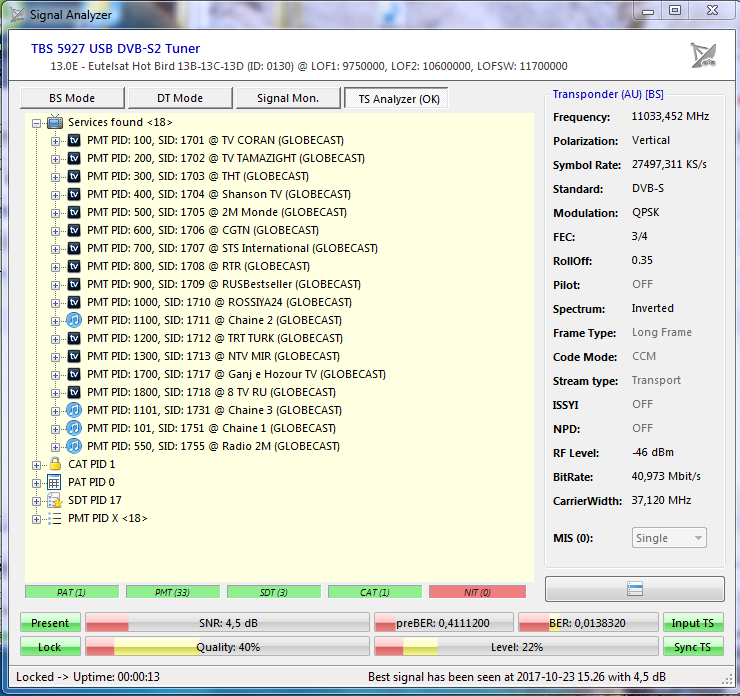The height and width of the screenshot is (696, 740).
Task: Expand the ROSSIYA24 service node
Action: [x=56, y=303]
